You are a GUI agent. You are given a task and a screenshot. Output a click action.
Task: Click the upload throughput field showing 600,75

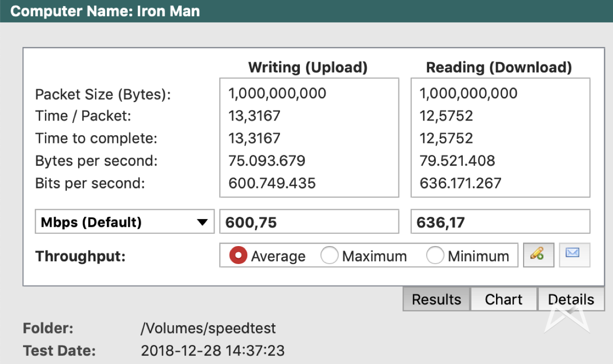click(309, 222)
